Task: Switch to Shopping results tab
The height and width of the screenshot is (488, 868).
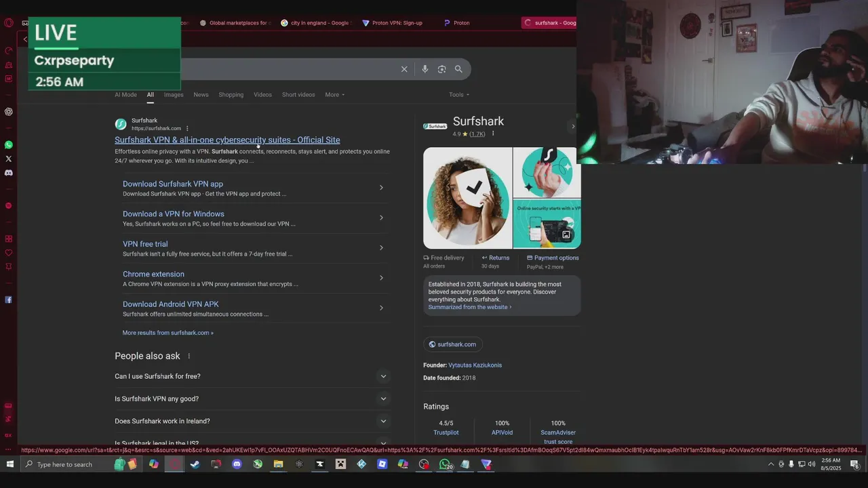Action: (x=231, y=94)
